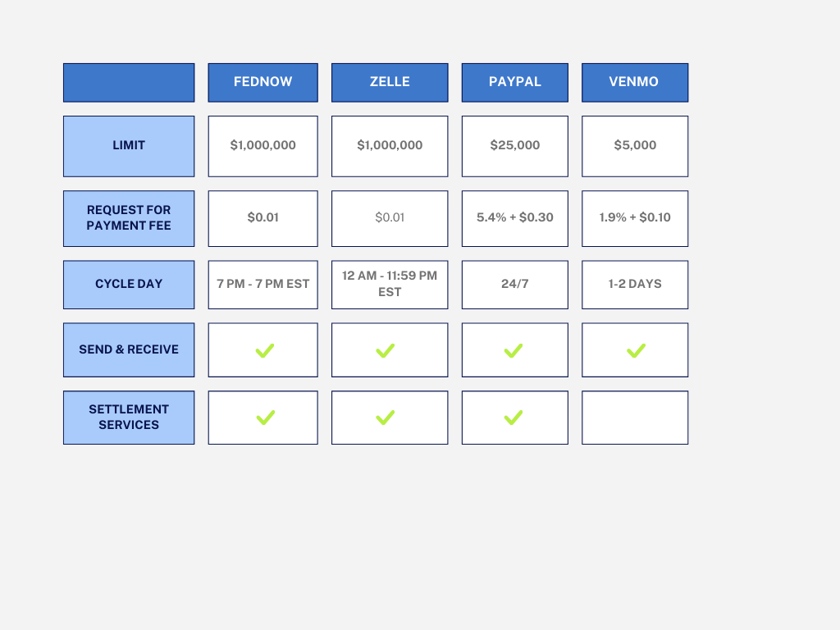Select the LIMIT row label

[x=129, y=146]
